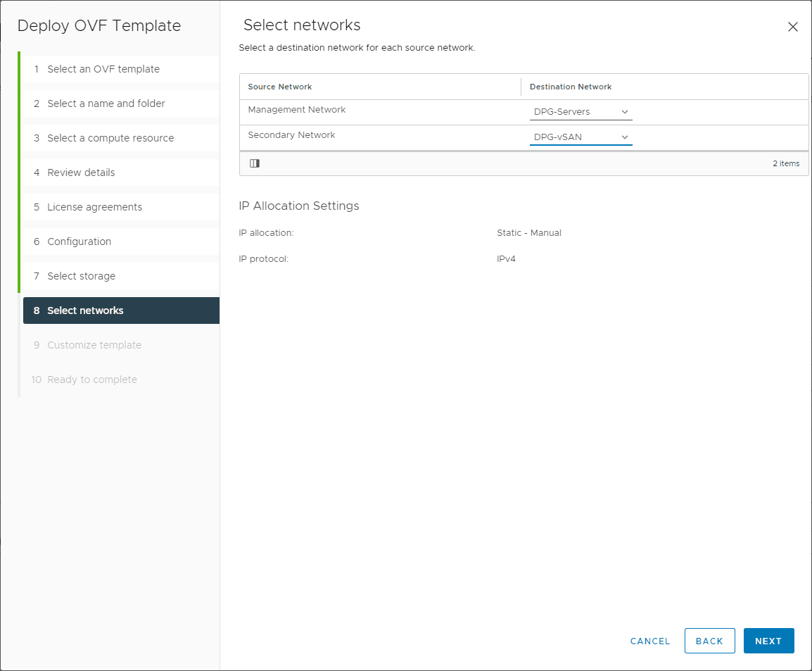Select the active step 8 Select networks

tap(85, 311)
